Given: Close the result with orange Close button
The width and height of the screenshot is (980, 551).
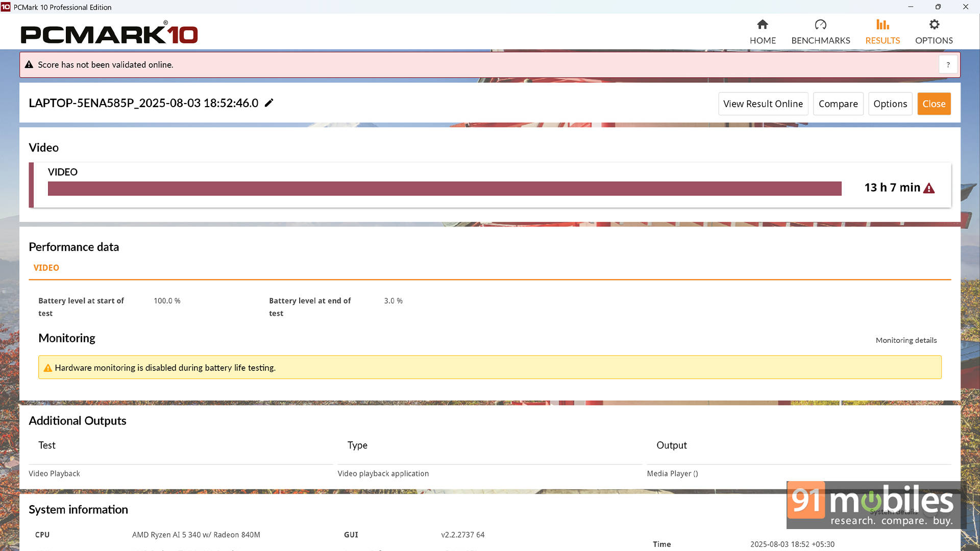Looking at the screenshot, I should (x=934, y=104).
